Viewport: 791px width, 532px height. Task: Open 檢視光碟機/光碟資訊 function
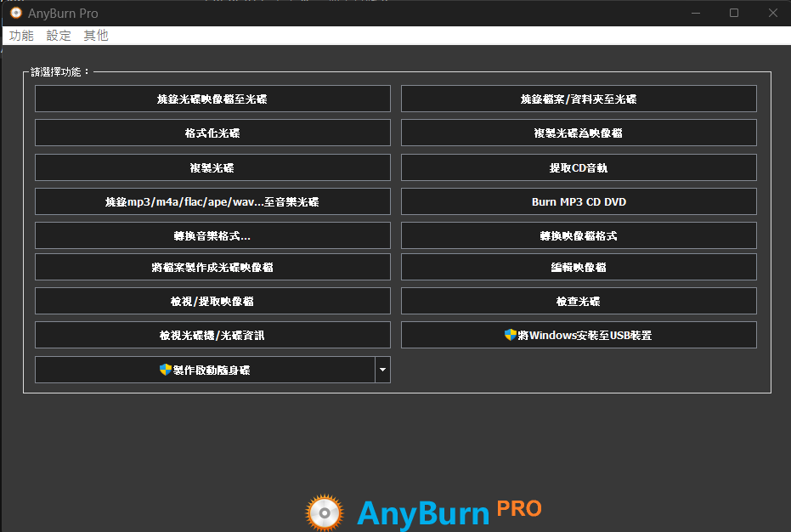tap(212, 335)
